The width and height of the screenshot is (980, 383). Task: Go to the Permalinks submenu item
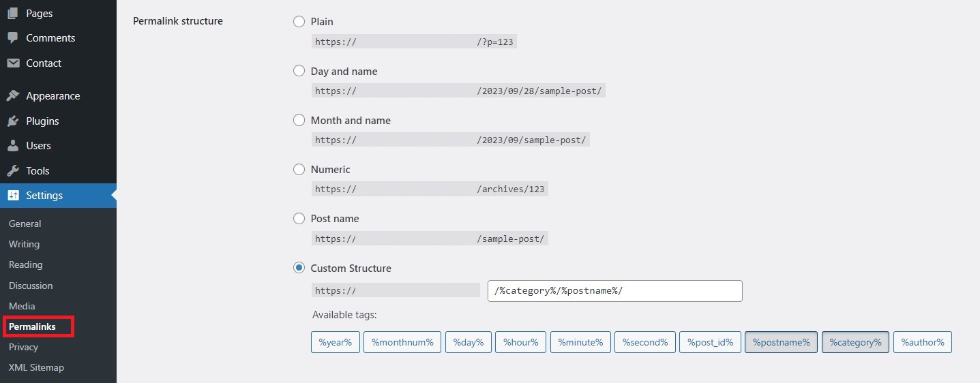pos(32,327)
